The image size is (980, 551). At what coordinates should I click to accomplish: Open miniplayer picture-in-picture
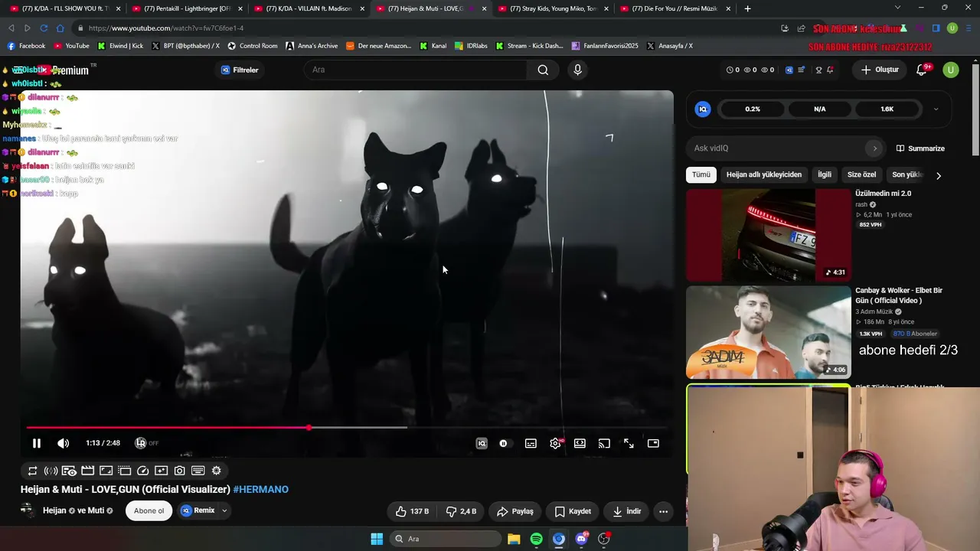tap(653, 443)
